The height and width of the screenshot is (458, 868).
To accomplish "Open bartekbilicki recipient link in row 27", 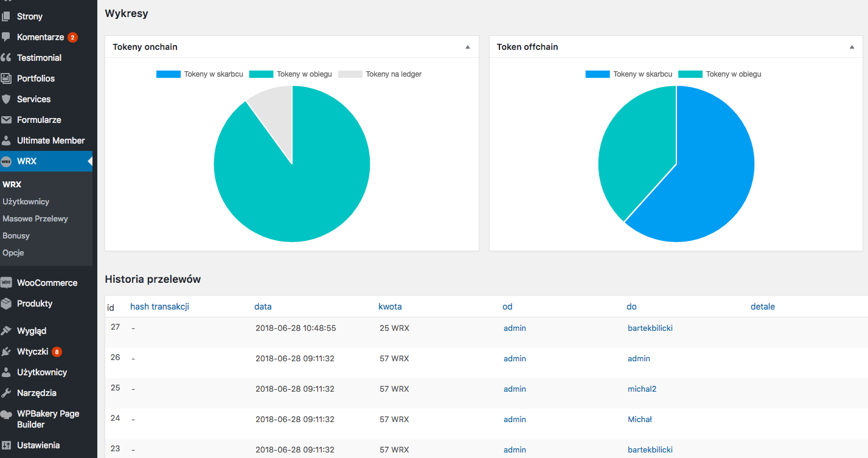I will click(650, 328).
